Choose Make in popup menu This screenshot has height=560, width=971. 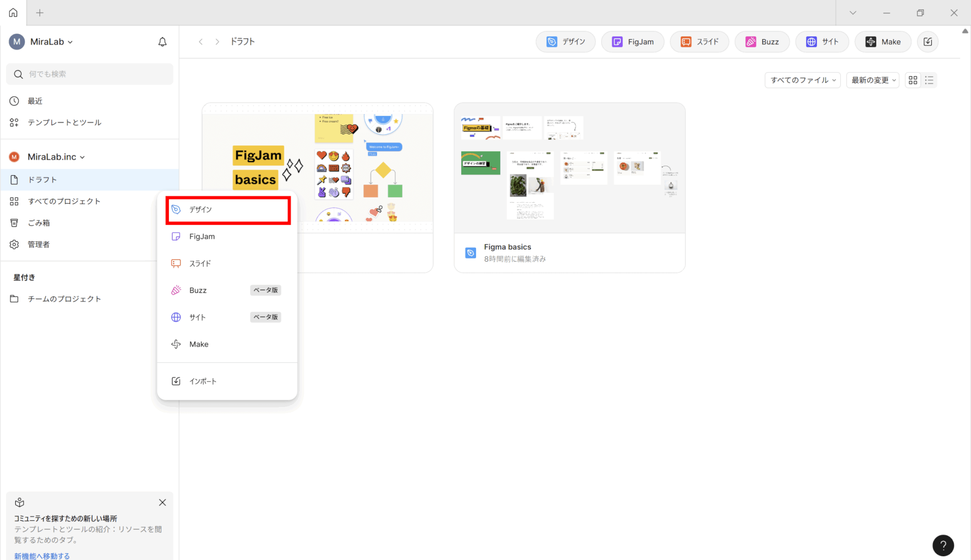227,344
